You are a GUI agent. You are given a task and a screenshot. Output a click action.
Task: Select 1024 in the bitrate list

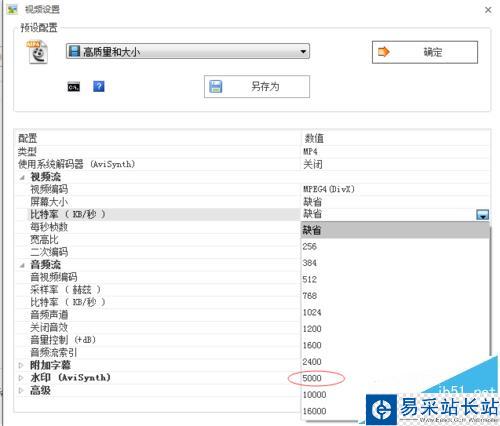coord(395,312)
